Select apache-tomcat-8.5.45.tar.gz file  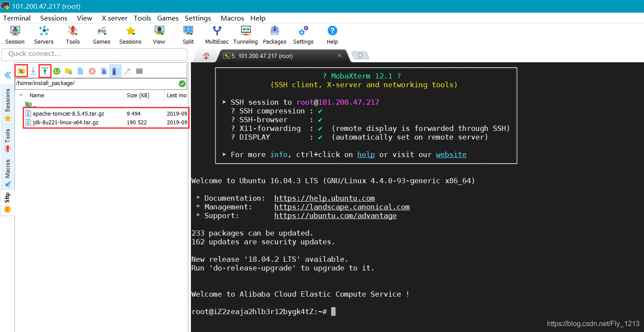point(68,113)
